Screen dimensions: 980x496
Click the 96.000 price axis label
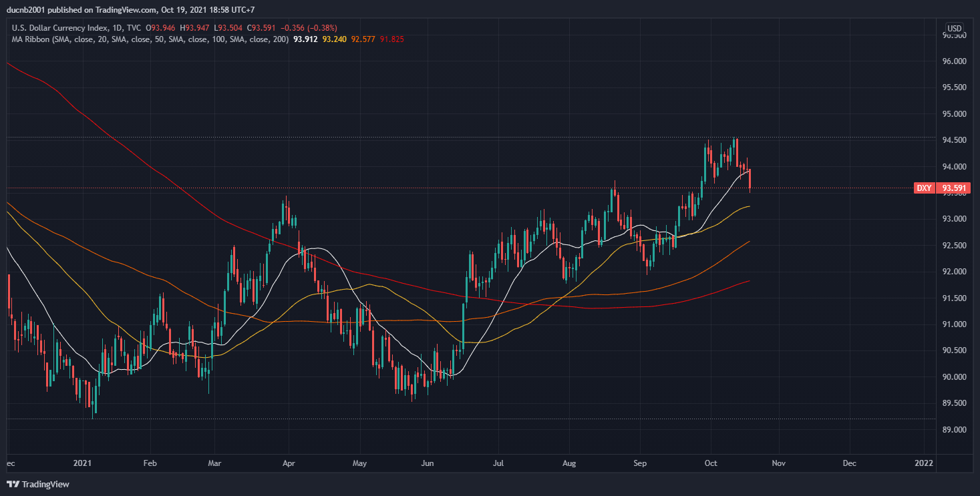(955, 61)
